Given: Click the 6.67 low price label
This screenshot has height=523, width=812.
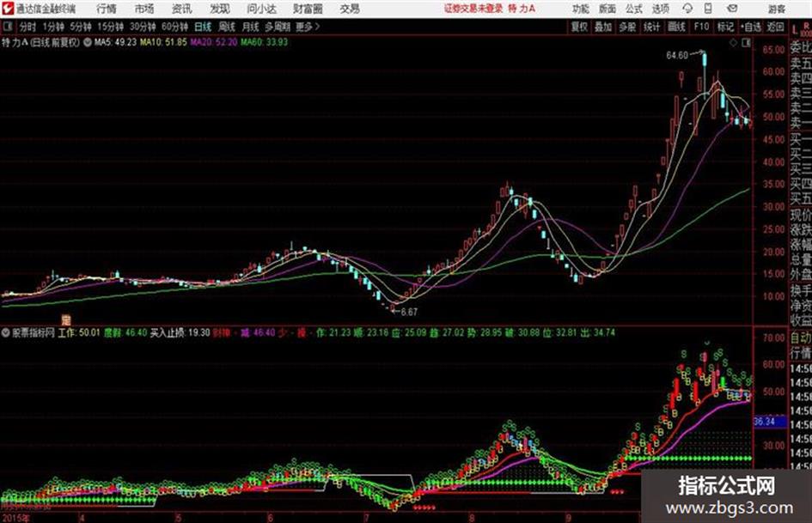Looking at the screenshot, I should [x=409, y=313].
